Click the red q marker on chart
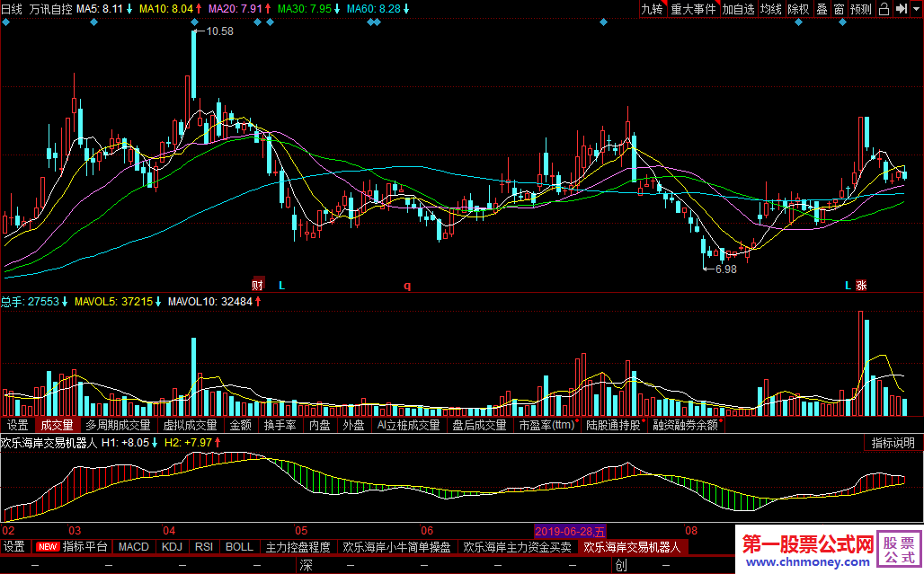The height and width of the screenshot is (574, 924). coord(406,286)
